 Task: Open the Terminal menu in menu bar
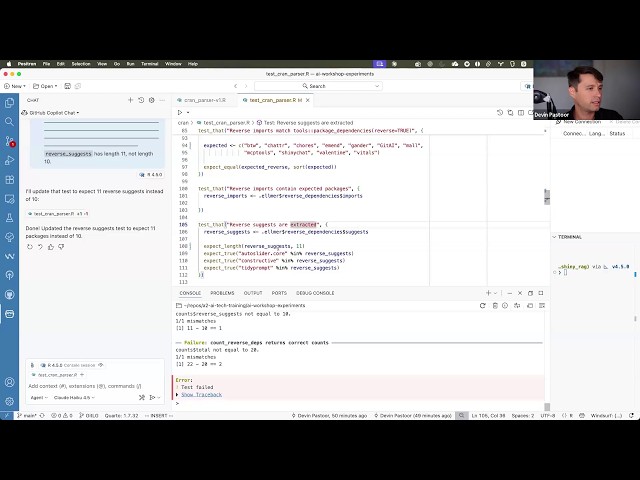pos(149,64)
